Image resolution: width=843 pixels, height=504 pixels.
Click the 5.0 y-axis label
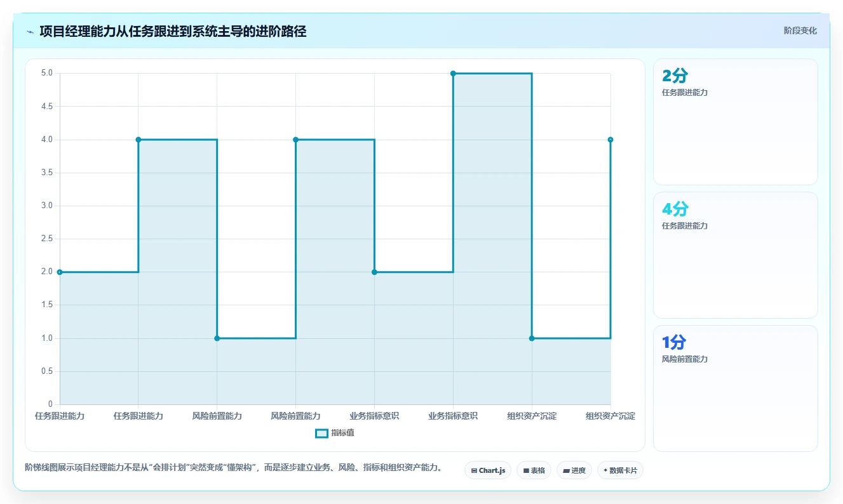coord(47,73)
